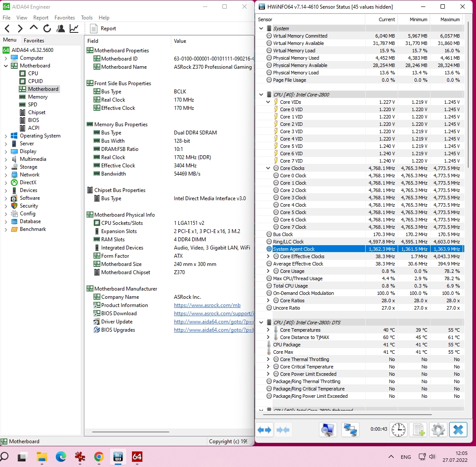Click HWiNFO horizontal scrollbar thumb
The width and height of the screenshot is (476, 467).
(x=347, y=414)
